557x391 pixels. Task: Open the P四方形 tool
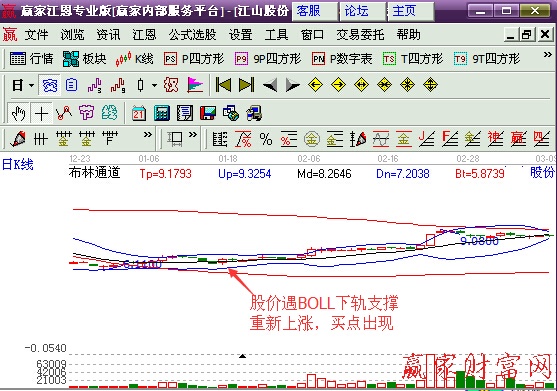pos(194,59)
